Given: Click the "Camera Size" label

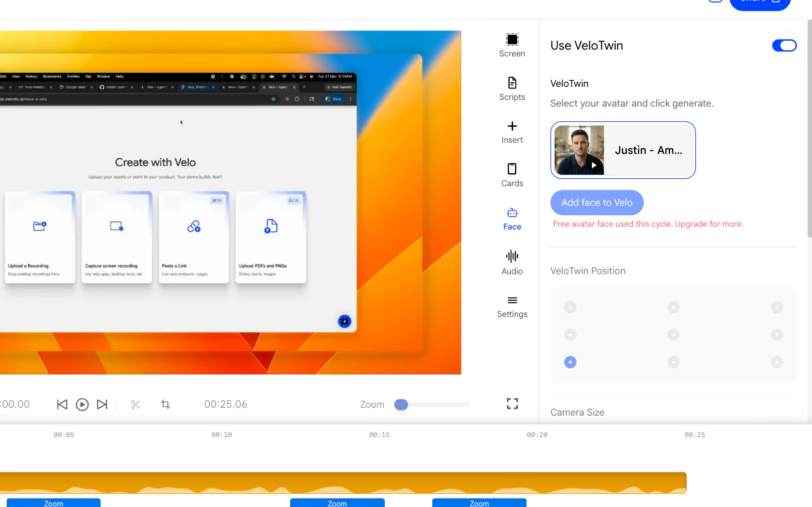Looking at the screenshot, I should click(x=577, y=412).
